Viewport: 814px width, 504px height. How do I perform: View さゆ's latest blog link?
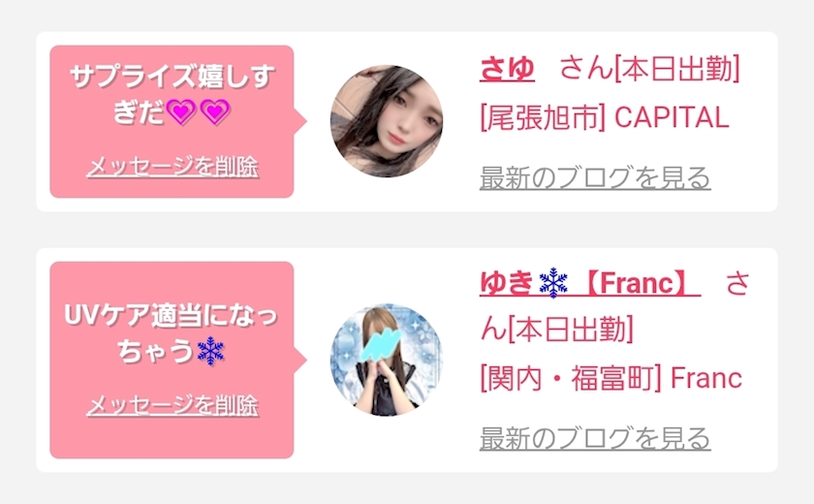pyautogui.click(x=595, y=178)
